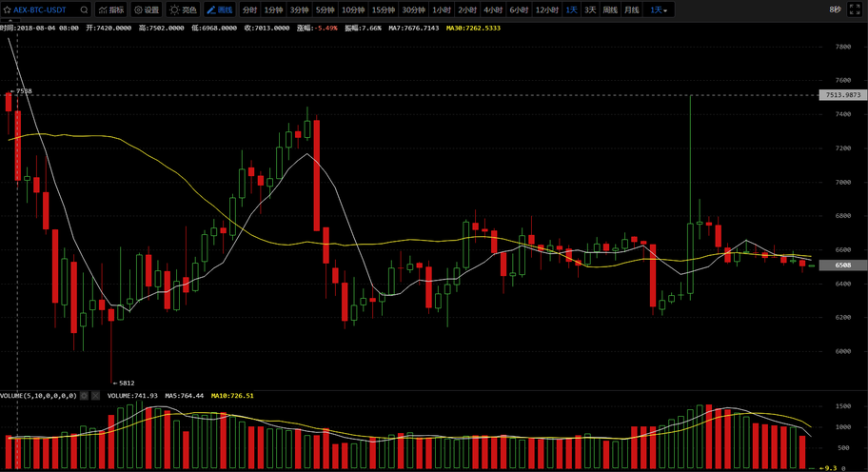Open the 1天 interval dropdown
The image size is (868, 472).
[659, 10]
